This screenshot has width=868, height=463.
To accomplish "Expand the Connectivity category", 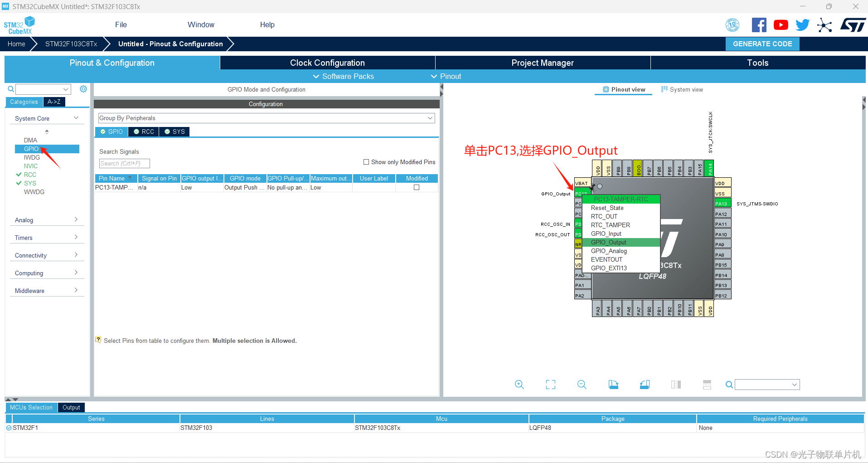I will click(47, 255).
